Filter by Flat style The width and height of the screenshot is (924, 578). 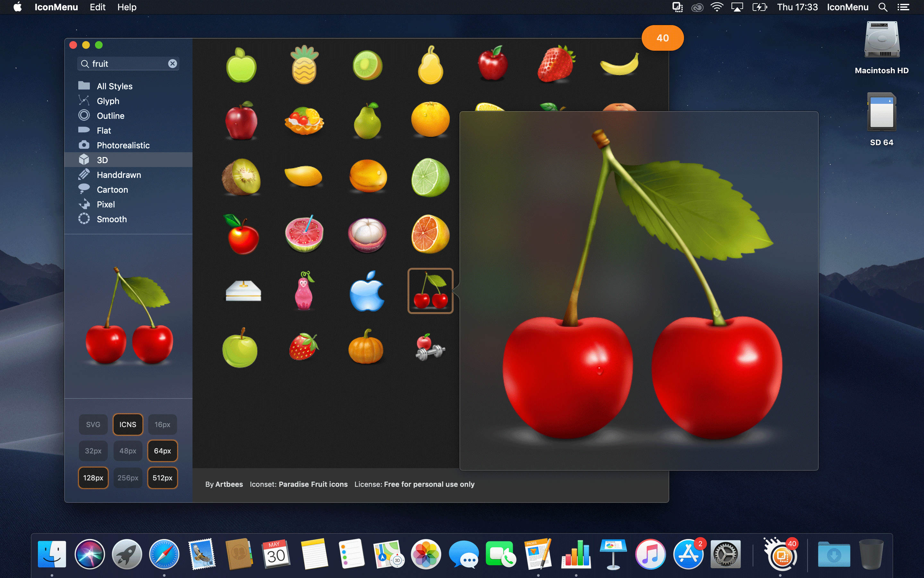click(128, 130)
